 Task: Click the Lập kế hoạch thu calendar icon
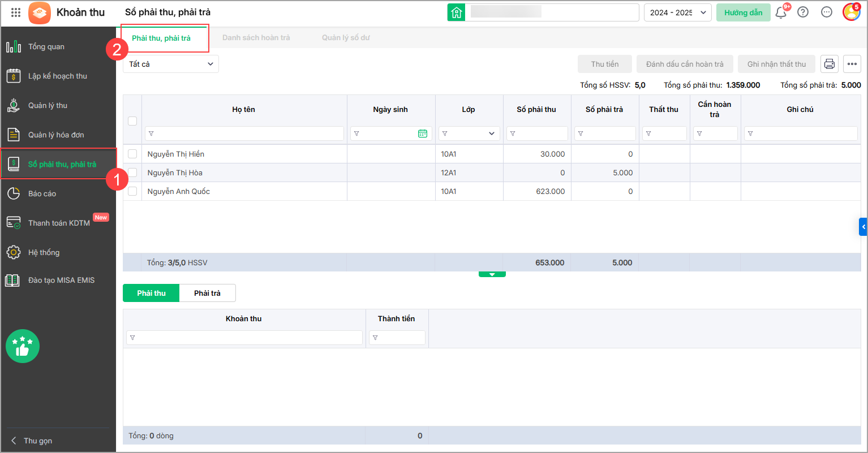click(14, 76)
